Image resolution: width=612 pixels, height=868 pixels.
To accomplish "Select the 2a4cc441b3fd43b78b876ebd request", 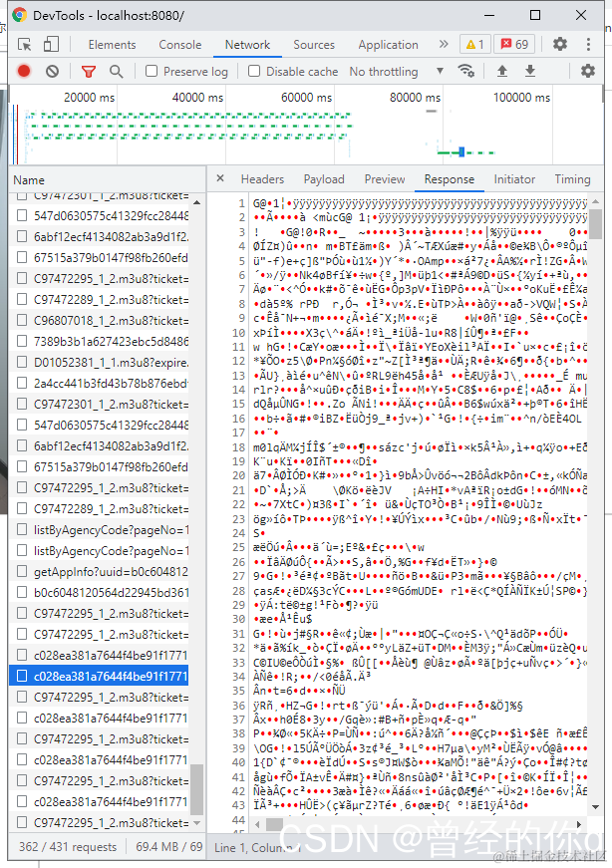I will tap(99, 383).
